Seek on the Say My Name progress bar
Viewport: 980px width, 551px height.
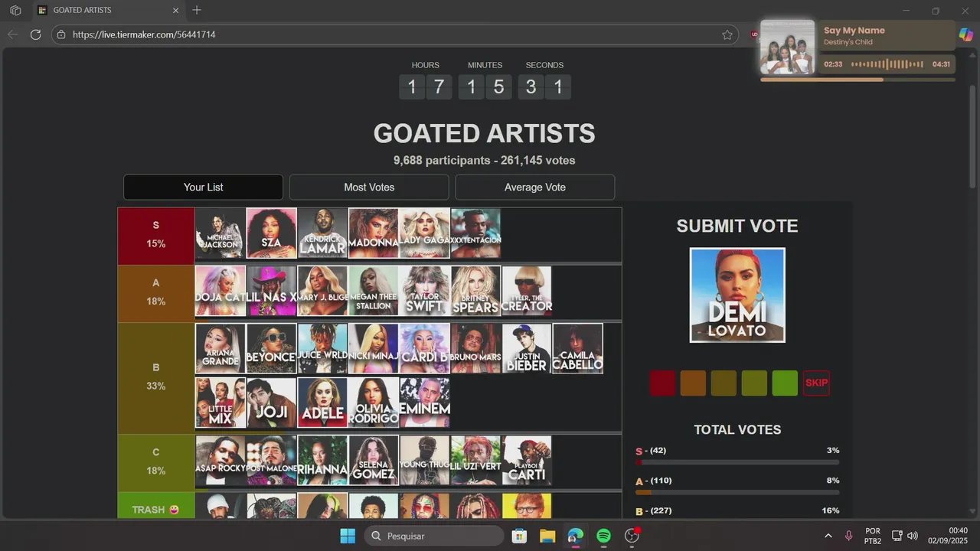[x=857, y=80]
